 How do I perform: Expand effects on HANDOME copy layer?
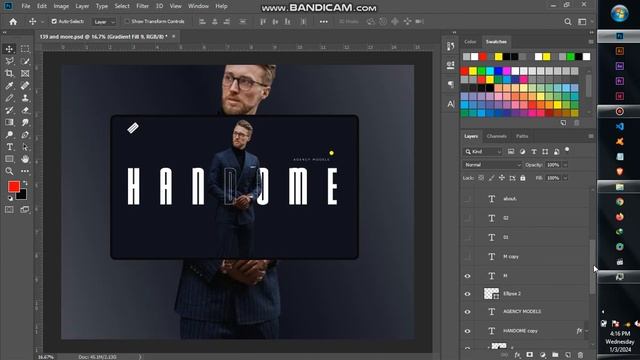click(587, 331)
